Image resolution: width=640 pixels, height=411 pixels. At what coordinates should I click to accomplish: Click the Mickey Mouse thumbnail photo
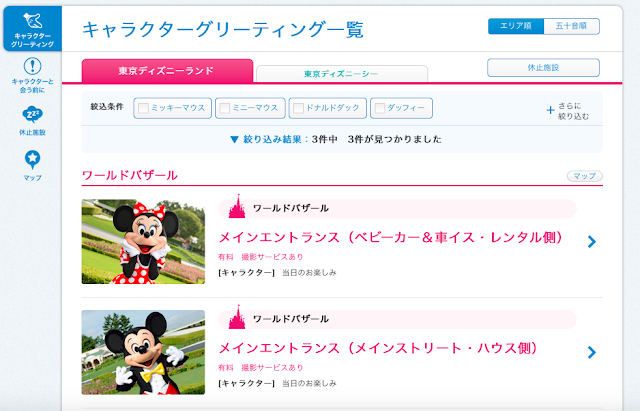pos(143,352)
